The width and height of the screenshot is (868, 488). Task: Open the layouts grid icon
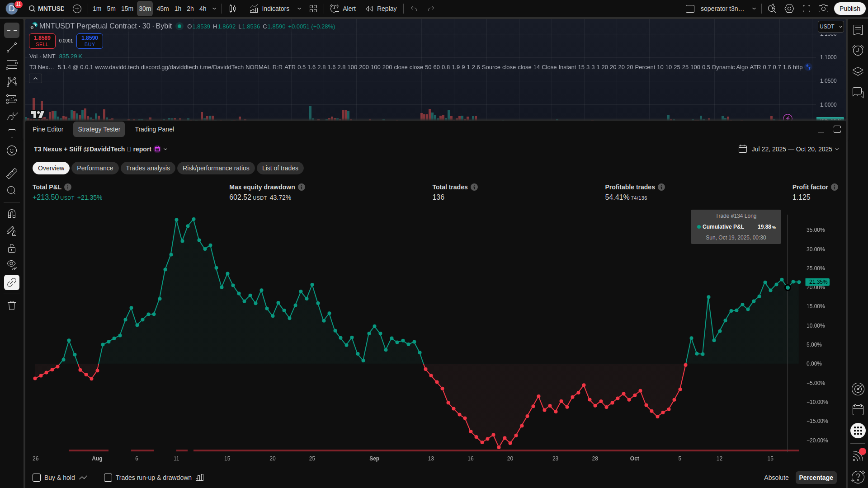[313, 9]
